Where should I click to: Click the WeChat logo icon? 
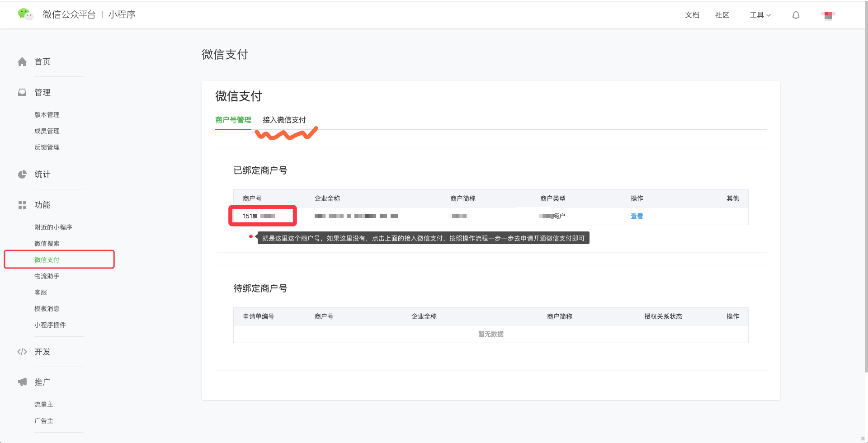tap(25, 14)
